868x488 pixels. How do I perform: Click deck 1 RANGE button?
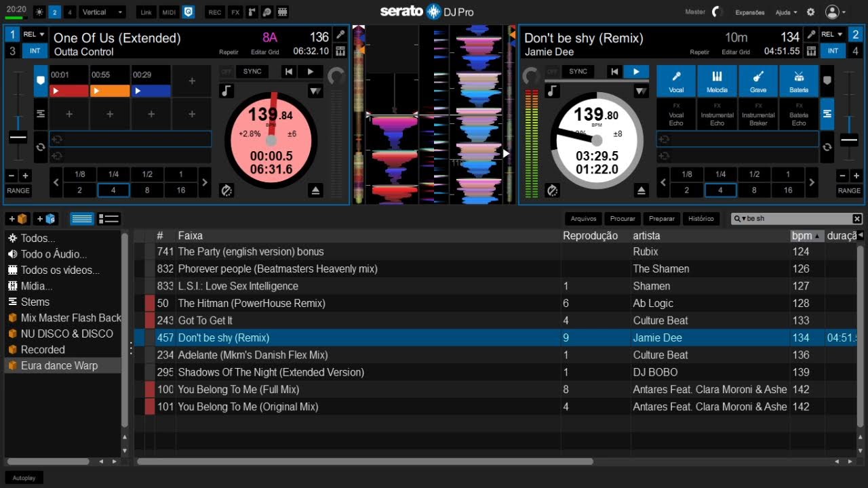pyautogui.click(x=18, y=191)
